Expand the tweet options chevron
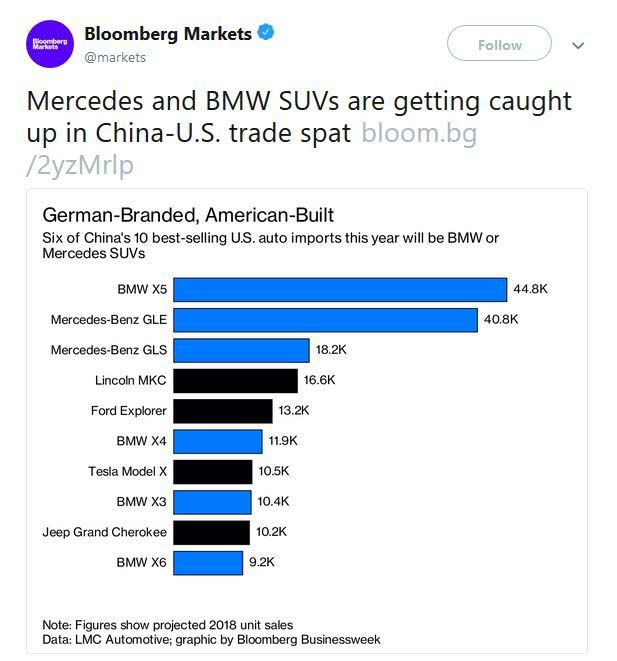 [x=577, y=45]
